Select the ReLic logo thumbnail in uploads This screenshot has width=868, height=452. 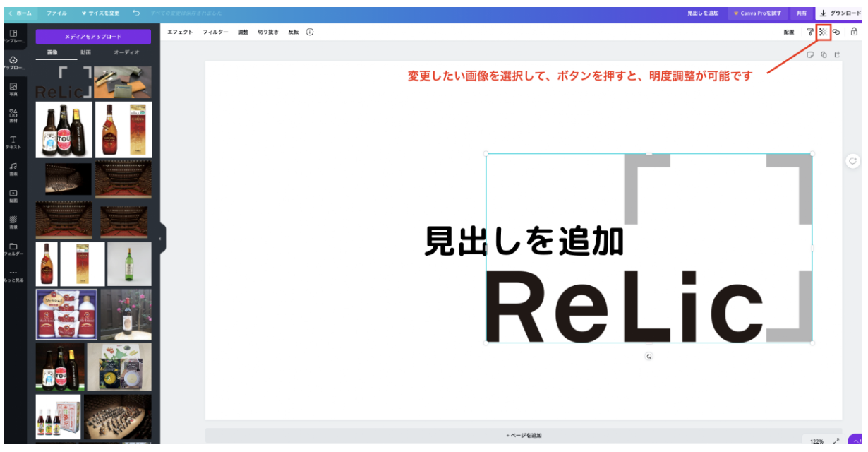click(x=64, y=82)
